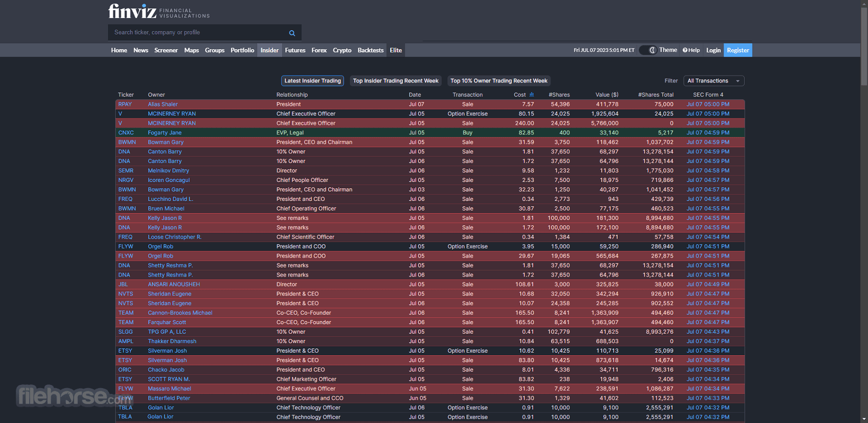Open owner Lucchino David L. link
The height and width of the screenshot is (423, 868).
[170, 199]
